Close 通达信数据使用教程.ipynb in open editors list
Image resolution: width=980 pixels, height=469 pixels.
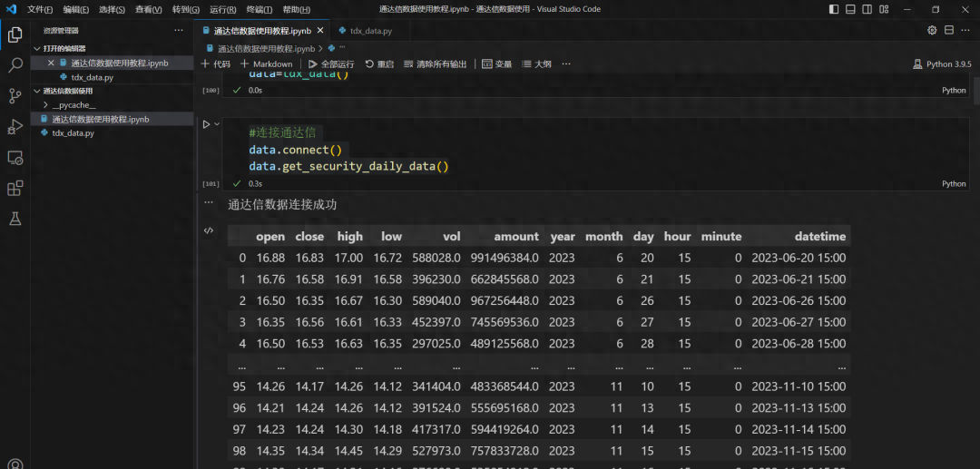[51, 64]
